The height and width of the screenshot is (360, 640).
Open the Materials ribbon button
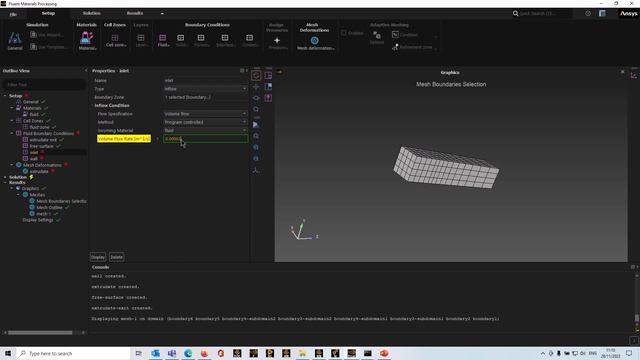(87, 41)
